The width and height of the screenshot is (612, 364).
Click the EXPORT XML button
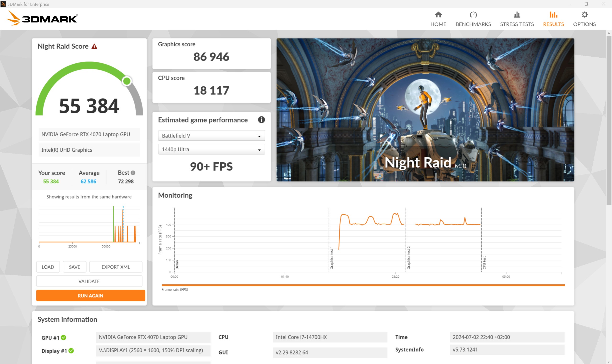[x=116, y=267]
